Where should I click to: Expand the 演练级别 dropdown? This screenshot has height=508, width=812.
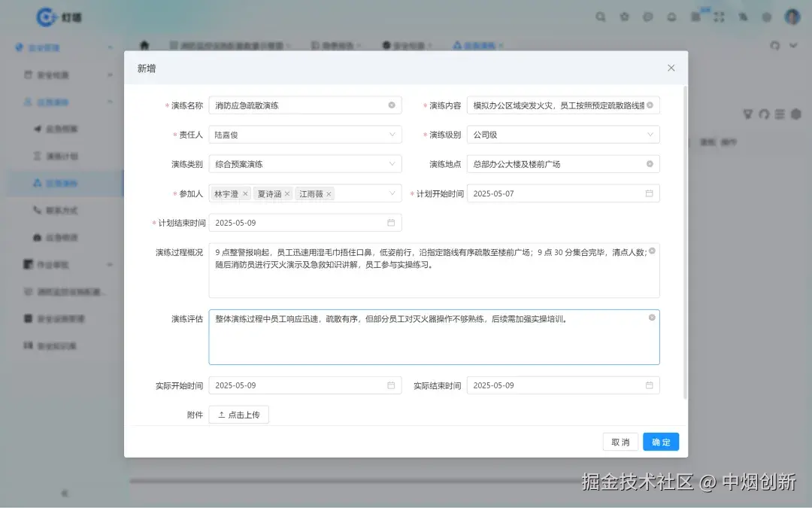tap(649, 134)
